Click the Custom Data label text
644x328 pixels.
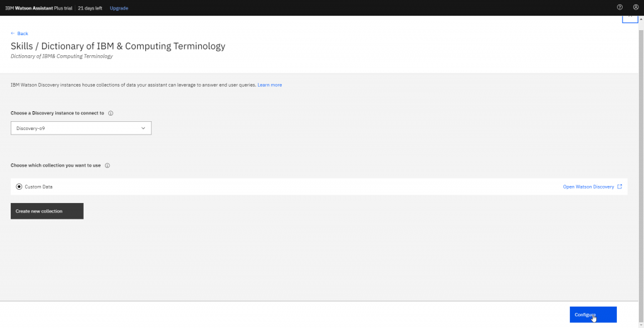click(38, 187)
